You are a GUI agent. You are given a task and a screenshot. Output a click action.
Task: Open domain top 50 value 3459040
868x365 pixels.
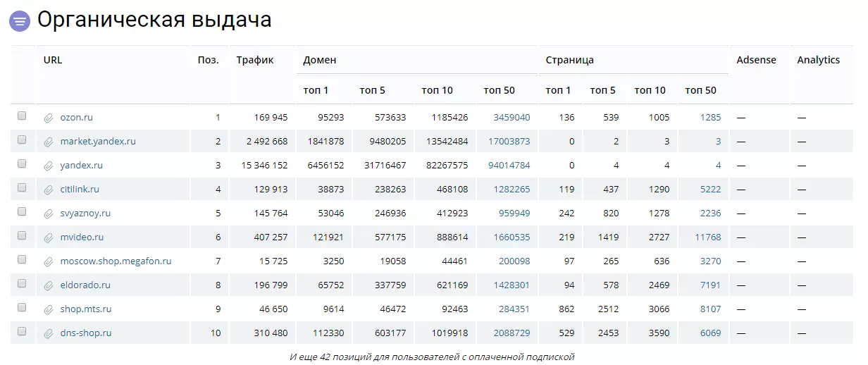coord(512,118)
